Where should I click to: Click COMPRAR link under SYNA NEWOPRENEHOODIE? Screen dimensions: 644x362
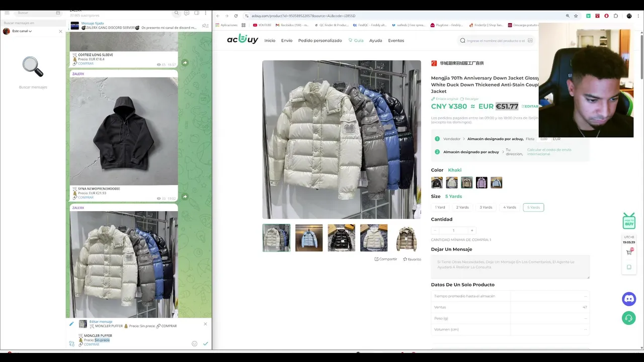pyautogui.click(x=86, y=198)
